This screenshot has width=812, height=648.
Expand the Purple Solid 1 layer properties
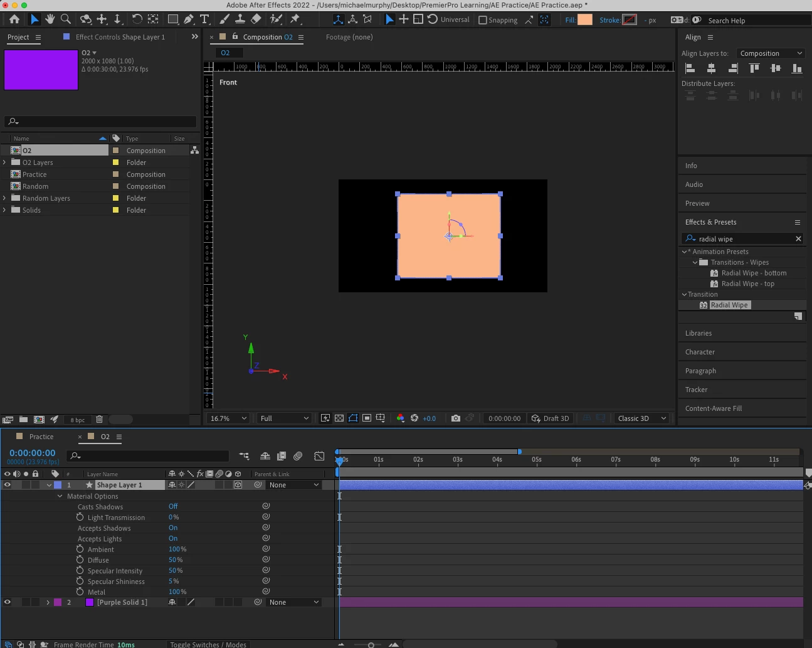click(x=48, y=602)
